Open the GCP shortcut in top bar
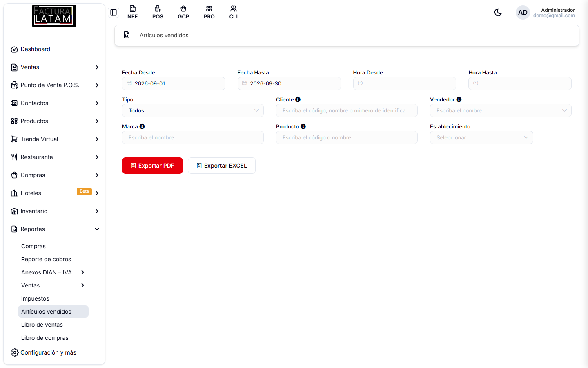Viewport: 588px width, 368px height. 183,12
